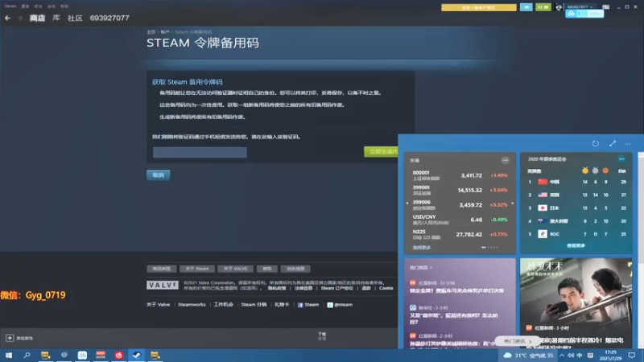Click the user avatar in title bar

pyautogui.click(x=559, y=7)
